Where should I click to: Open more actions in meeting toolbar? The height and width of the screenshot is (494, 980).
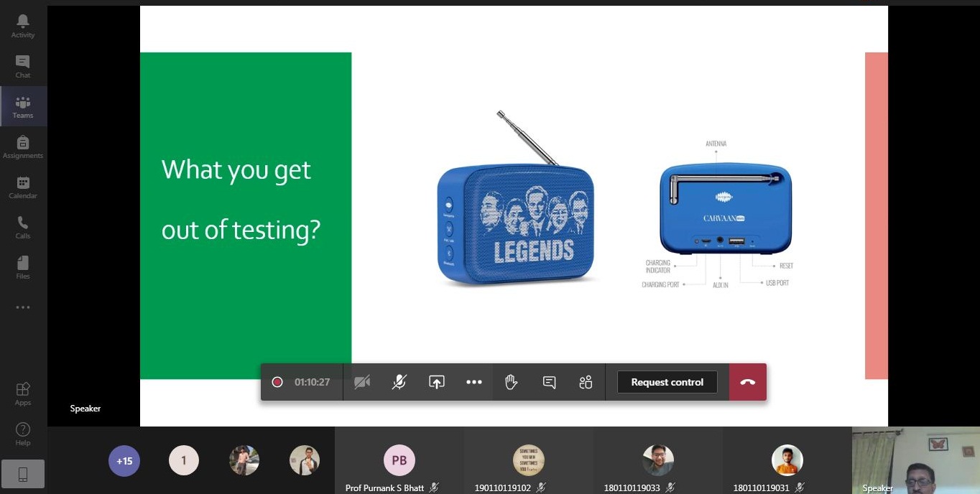[x=474, y=382]
